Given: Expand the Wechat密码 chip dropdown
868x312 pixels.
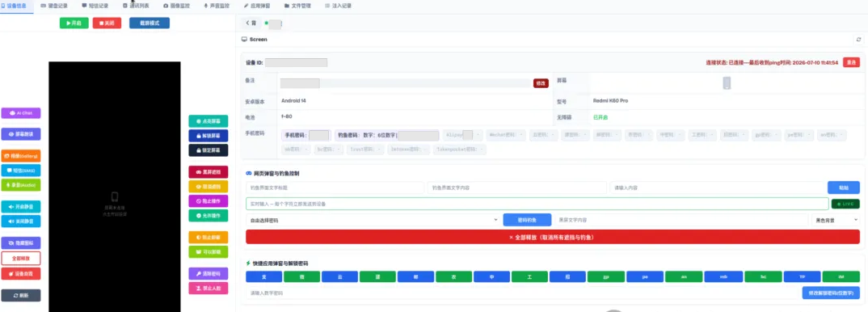Looking at the screenshot, I should pos(505,134).
